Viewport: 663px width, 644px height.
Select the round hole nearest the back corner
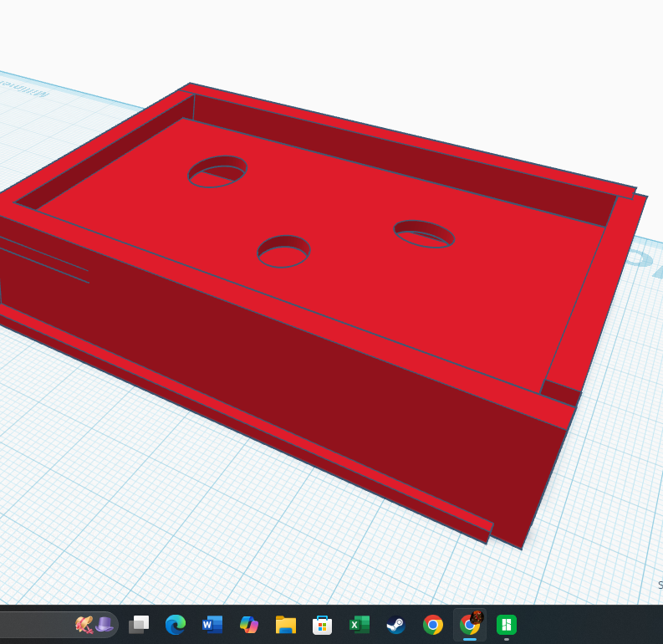coord(217,171)
